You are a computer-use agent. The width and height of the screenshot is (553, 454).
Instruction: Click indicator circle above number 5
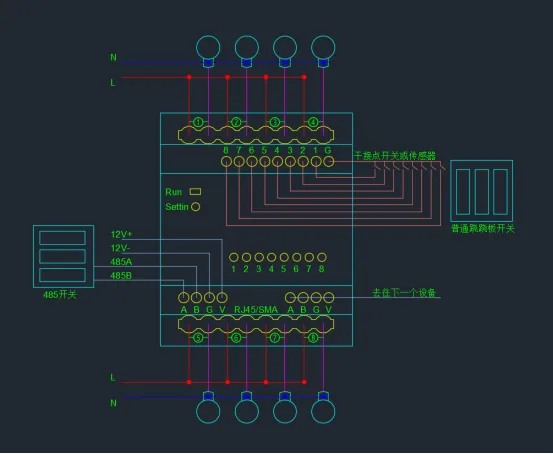pos(284,257)
